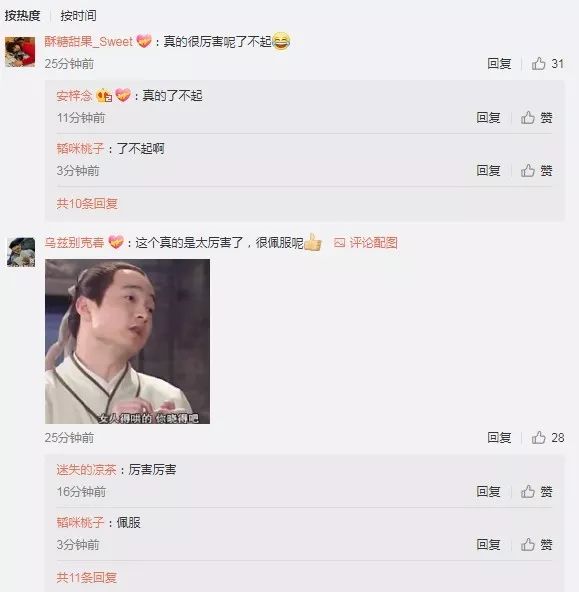Reply to 安梓念's comment
The image size is (579, 592).
pyautogui.click(x=488, y=117)
